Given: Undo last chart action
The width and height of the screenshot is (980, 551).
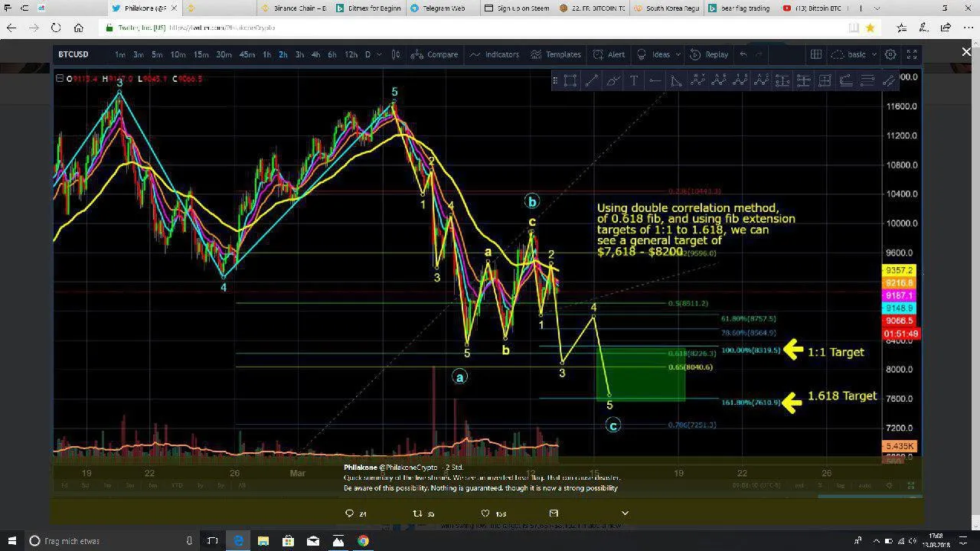Looking at the screenshot, I should (x=743, y=54).
